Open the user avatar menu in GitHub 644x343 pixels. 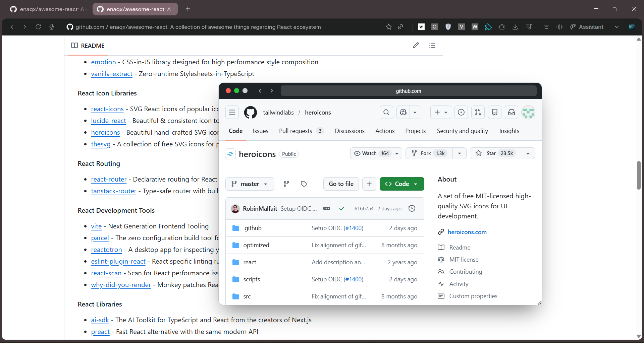[x=528, y=112]
